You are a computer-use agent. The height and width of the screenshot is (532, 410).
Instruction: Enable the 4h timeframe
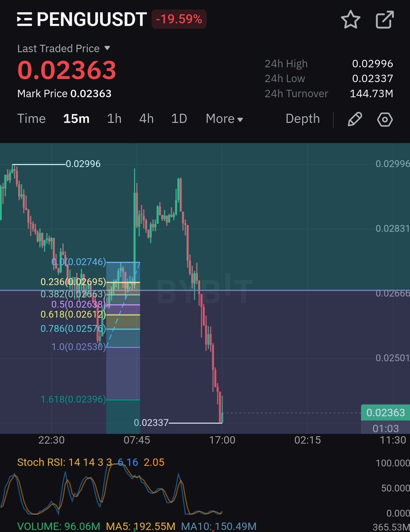[x=146, y=119]
